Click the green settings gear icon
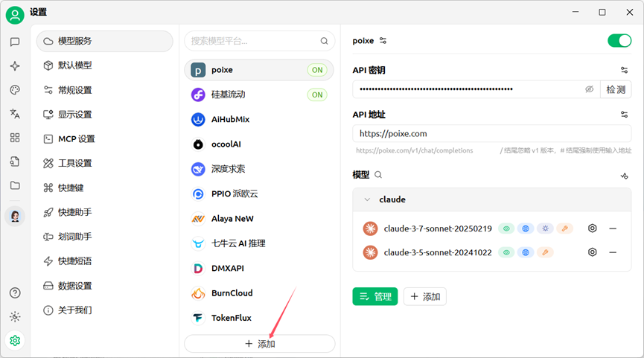Viewport: 644px width, 358px height. [15, 340]
